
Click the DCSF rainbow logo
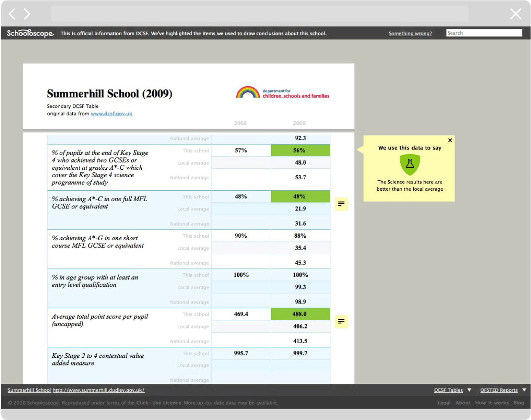283,93
